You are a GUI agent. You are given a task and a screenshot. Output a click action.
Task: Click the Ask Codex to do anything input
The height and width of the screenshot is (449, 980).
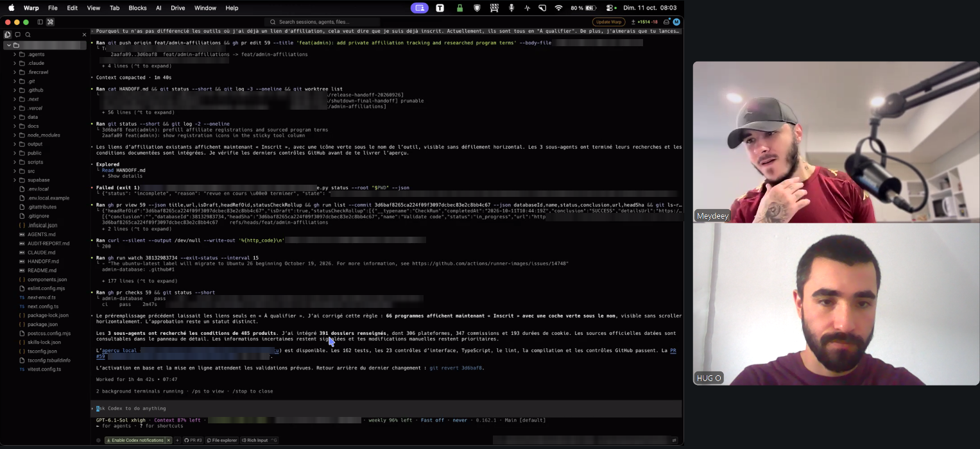[x=386, y=409]
